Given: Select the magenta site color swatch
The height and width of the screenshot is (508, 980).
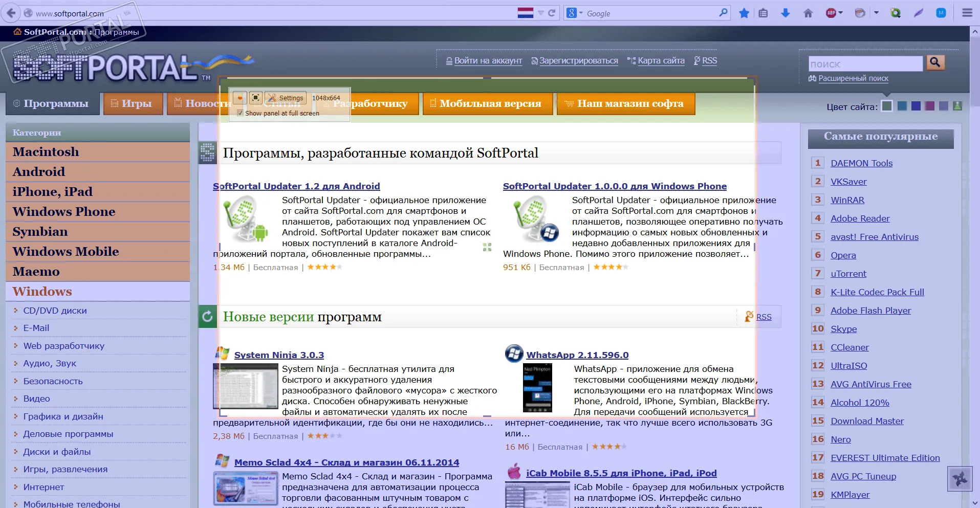Looking at the screenshot, I should pos(930,106).
